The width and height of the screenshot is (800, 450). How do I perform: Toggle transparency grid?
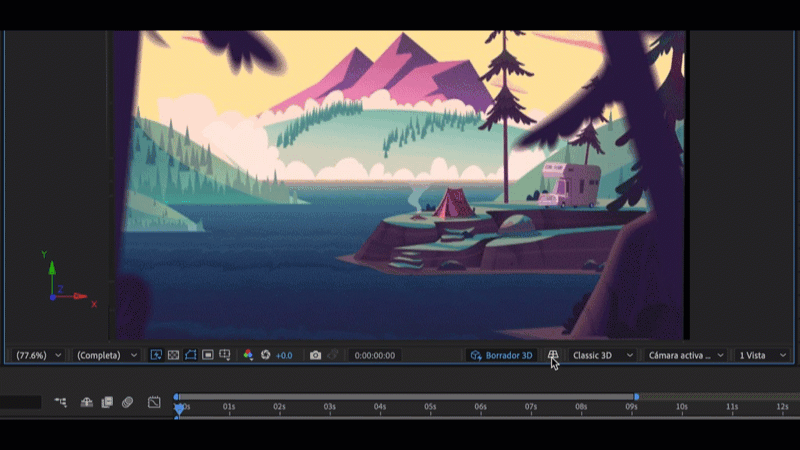click(173, 355)
